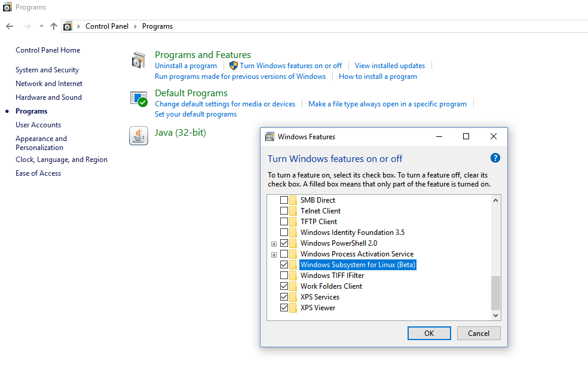Go back using the back arrow
The width and height of the screenshot is (588, 367).
[x=10, y=26]
